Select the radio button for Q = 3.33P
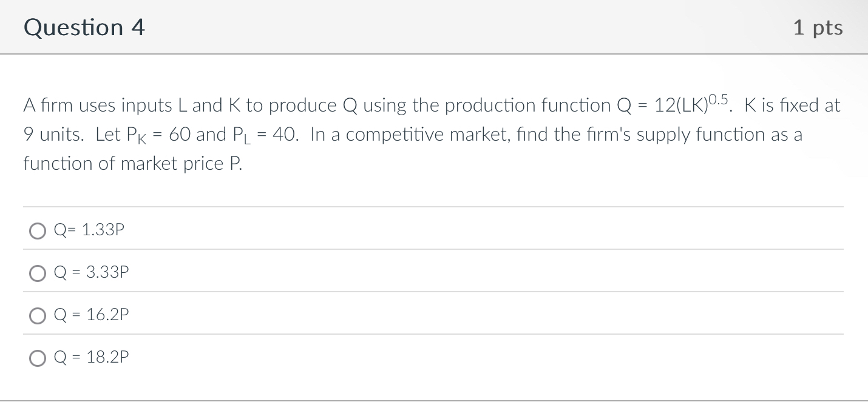868x402 pixels. tap(38, 273)
